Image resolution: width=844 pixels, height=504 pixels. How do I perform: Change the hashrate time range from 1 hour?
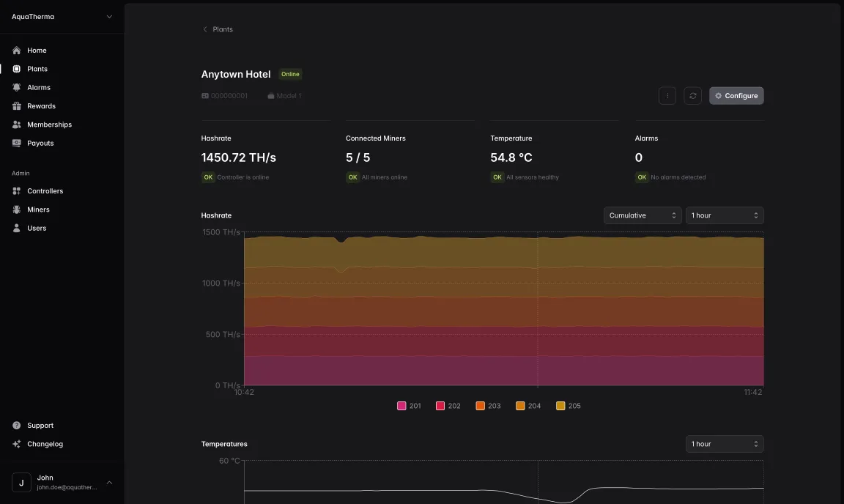[725, 215]
